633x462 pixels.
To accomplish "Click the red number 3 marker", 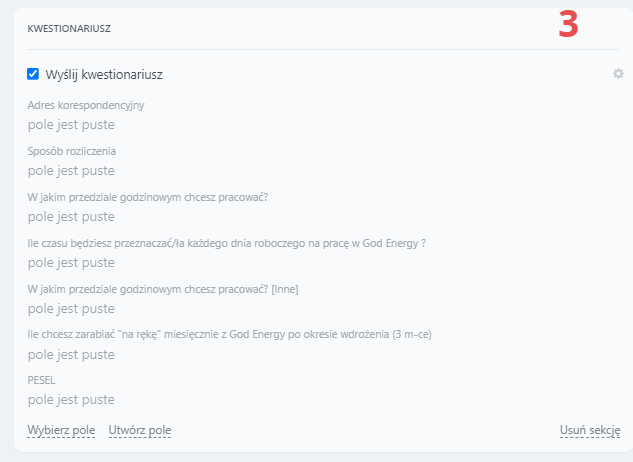I will point(568,25).
